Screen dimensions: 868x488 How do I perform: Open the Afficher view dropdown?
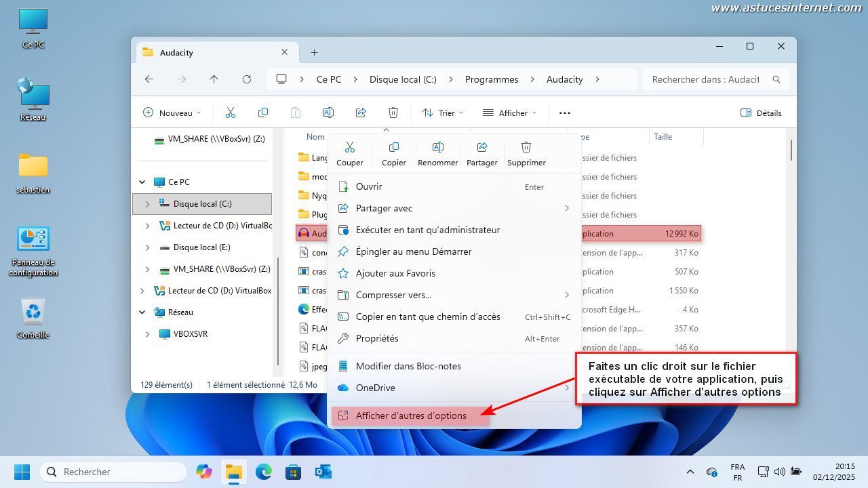[x=509, y=113]
